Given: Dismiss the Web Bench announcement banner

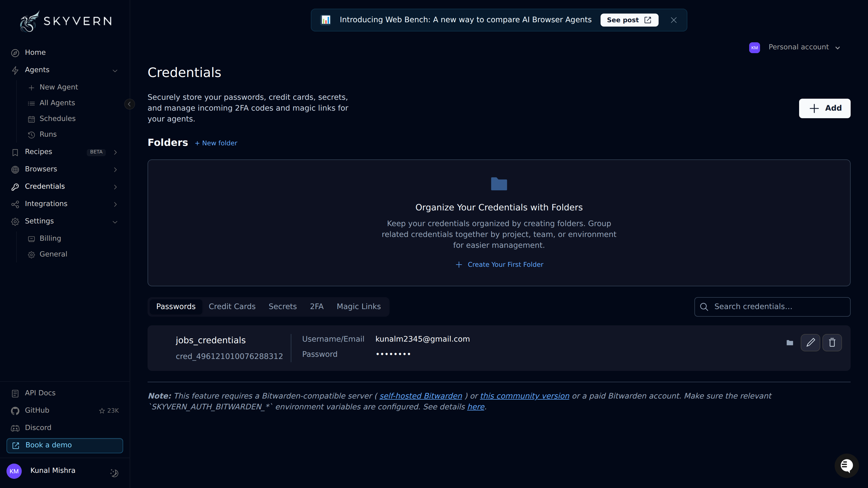Looking at the screenshot, I should (674, 20).
